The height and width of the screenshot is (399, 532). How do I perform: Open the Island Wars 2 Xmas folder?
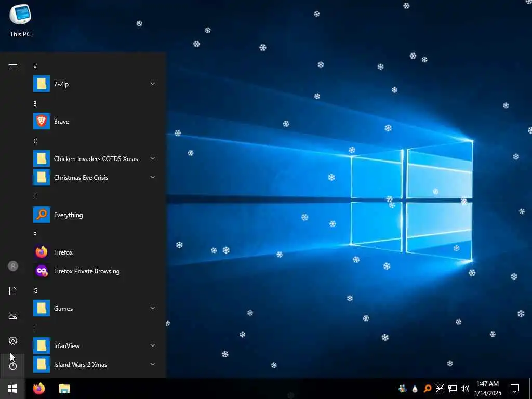[95, 364]
